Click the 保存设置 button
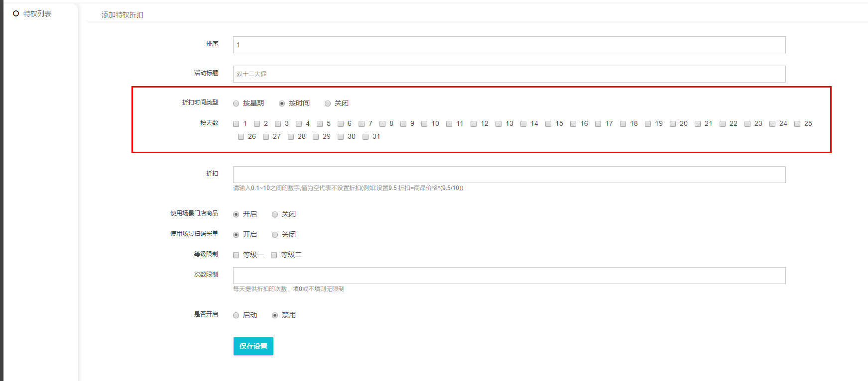This screenshot has width=868, height=381. click(x=253, y=346)
